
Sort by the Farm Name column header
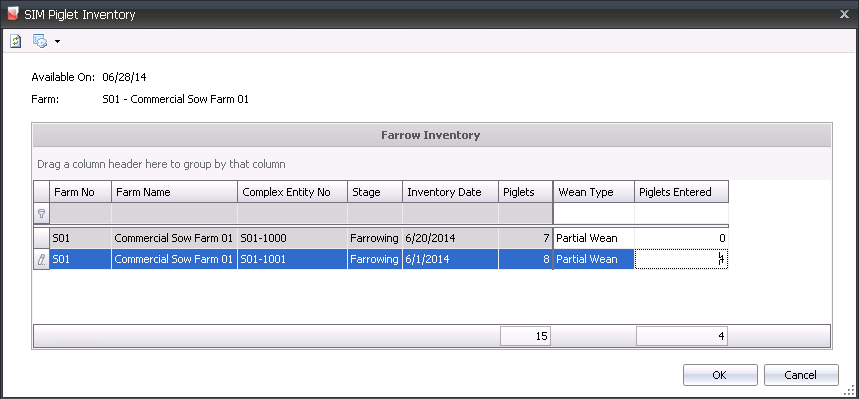click(175, 192)
